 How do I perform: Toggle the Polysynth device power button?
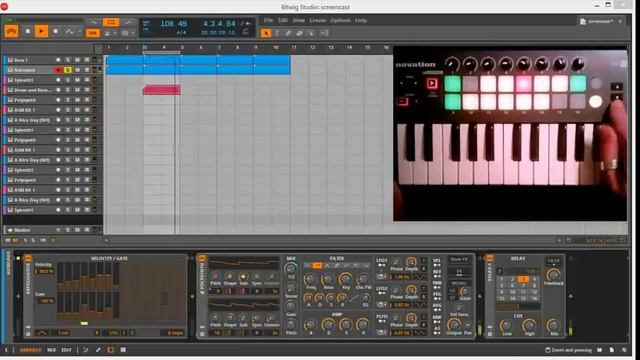click(x=202, y=258)
